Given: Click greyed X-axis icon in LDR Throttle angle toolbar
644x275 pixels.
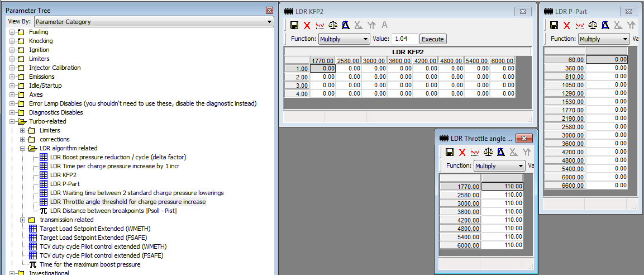Looking at the screenshot, I should [x=514, y=152].
